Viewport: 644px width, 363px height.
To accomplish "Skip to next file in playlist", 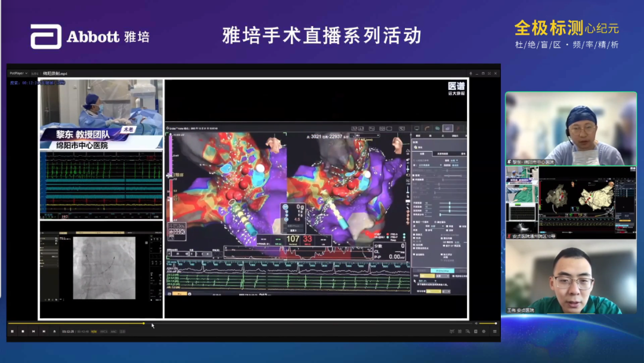I will click(x=44, y=331).
